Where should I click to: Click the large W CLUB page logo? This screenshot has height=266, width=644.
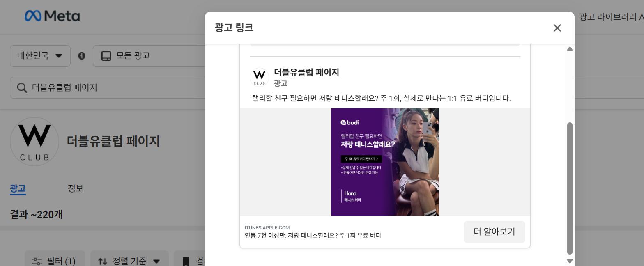click(34, 142)
